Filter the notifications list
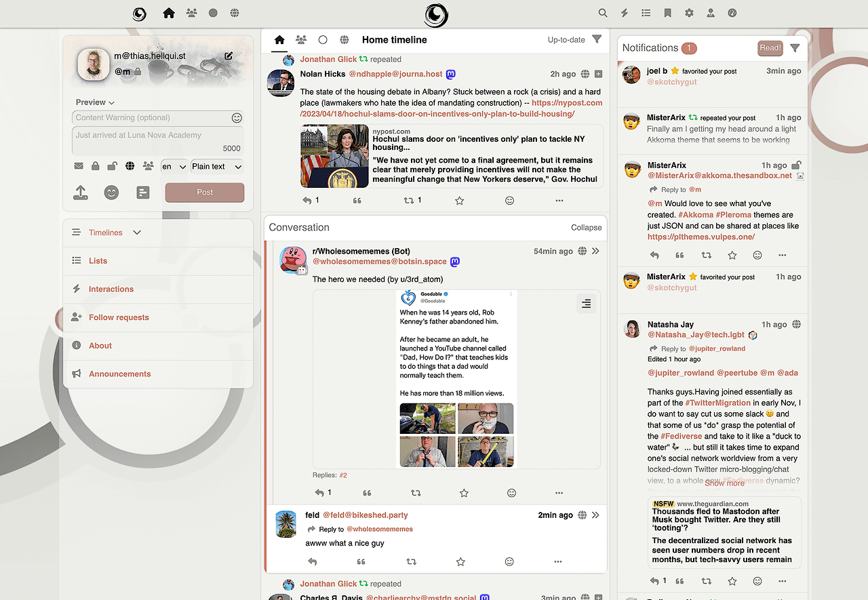 [x=795, y=48]
